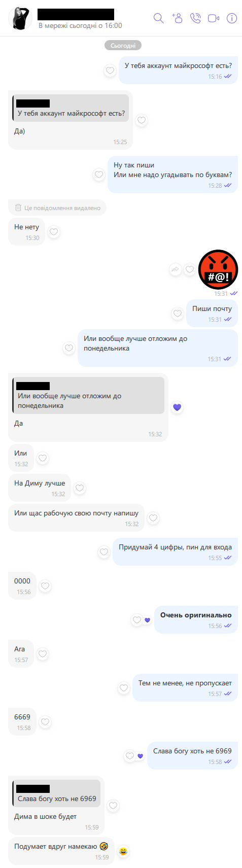This screenshot has width=242, height=868.
Task: Open the contact's profile avatar
Action: pos(20,19)
